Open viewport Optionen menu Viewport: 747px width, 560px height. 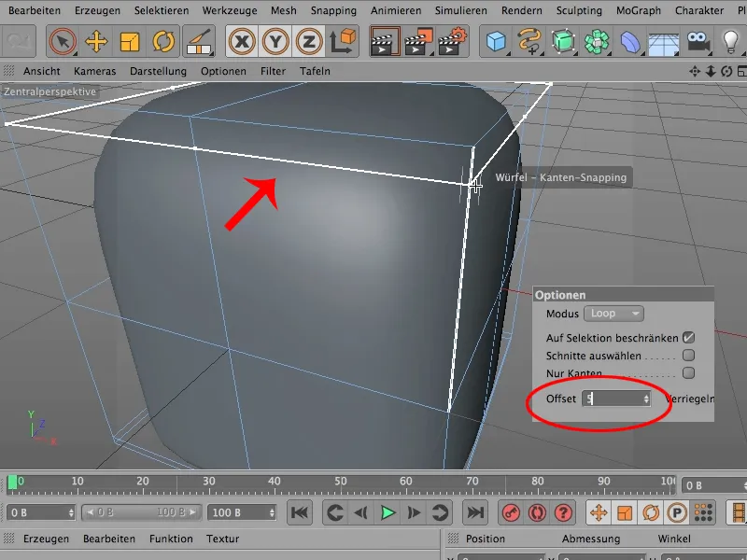(223, 72)
